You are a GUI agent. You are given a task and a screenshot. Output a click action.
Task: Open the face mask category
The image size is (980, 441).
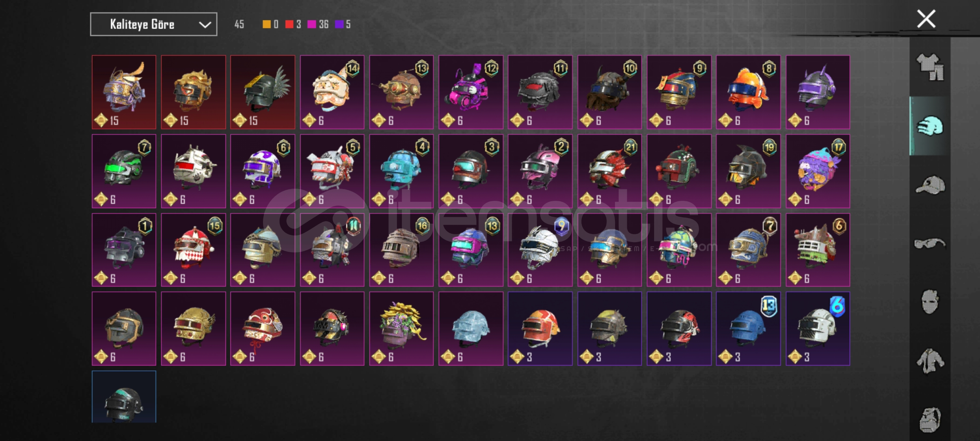930,302
